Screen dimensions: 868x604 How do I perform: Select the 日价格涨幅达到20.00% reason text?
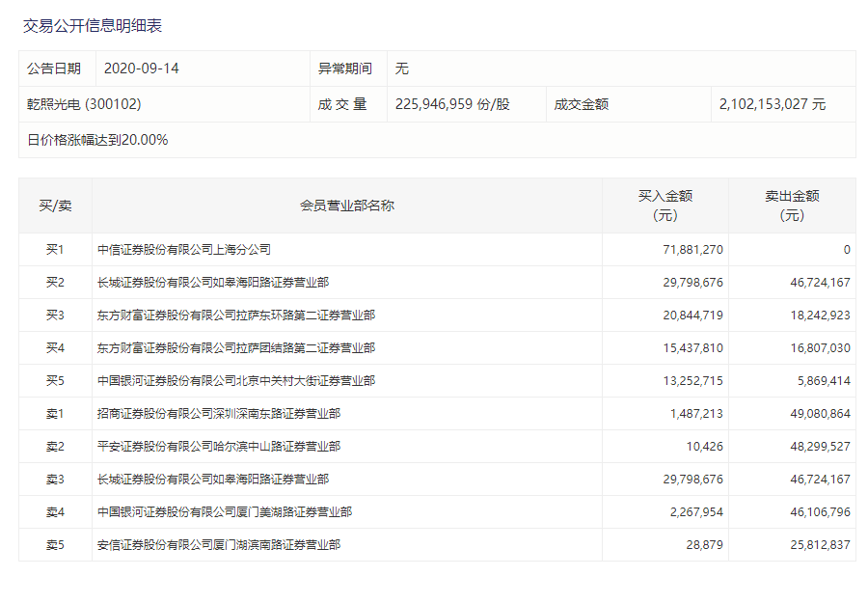[x=97, y=140]
